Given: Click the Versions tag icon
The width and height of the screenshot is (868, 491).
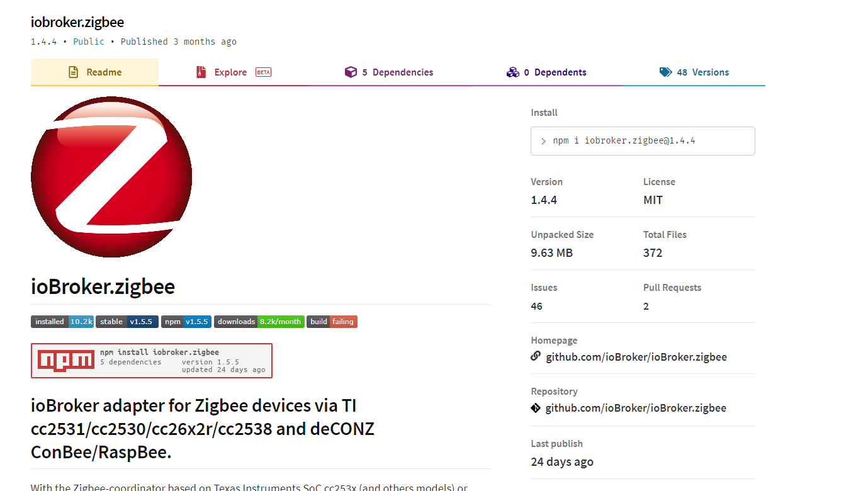Looking at the screenshot, I should click(666, 72).
